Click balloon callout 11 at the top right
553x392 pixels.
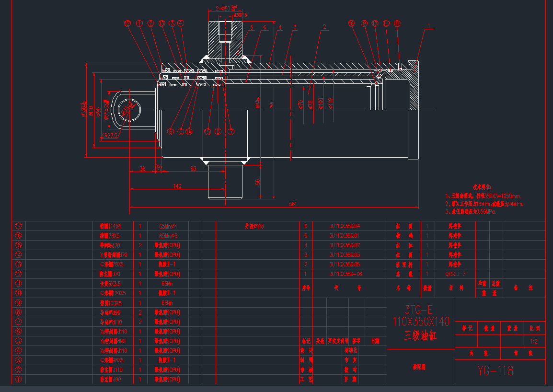[397, 23]
